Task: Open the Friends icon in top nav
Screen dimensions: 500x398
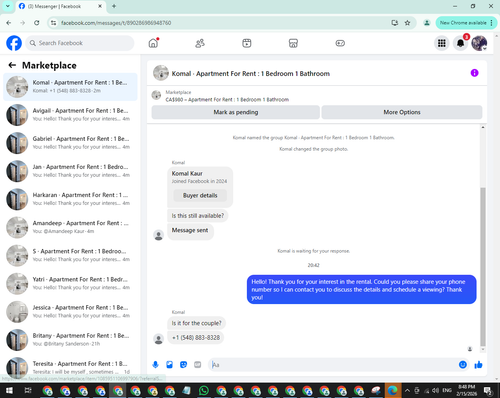Action: coord(200,43)
